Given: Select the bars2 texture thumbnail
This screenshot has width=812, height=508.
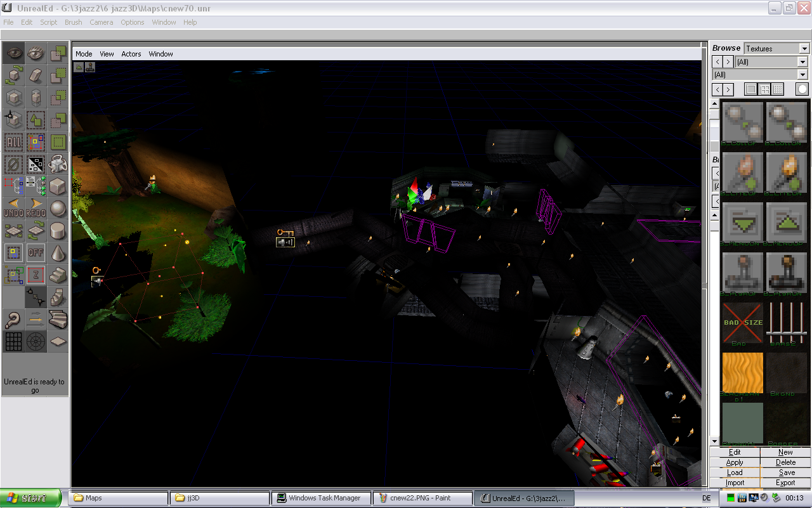Looking at the screenshot, I should click(x=786, y=323).
